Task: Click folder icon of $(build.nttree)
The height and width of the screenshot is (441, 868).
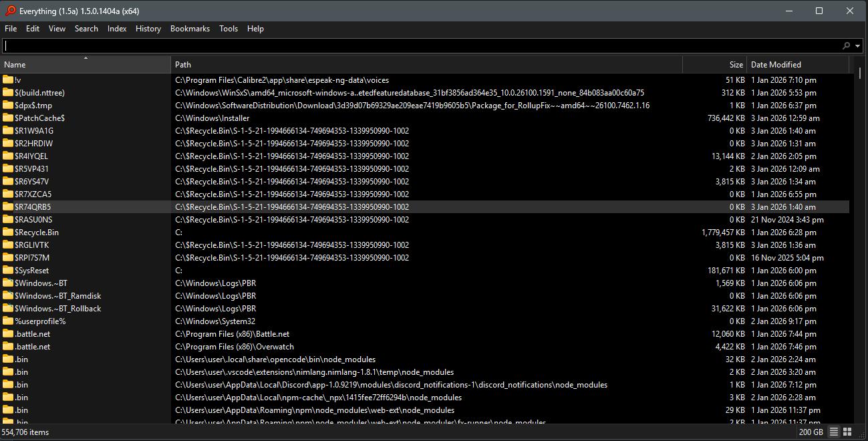Action: tap(8, 92)
